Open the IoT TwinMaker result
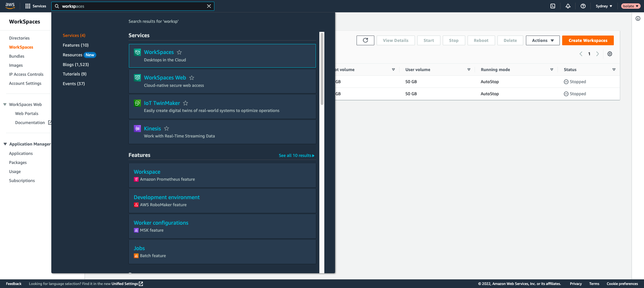 (x=222, y=107)
